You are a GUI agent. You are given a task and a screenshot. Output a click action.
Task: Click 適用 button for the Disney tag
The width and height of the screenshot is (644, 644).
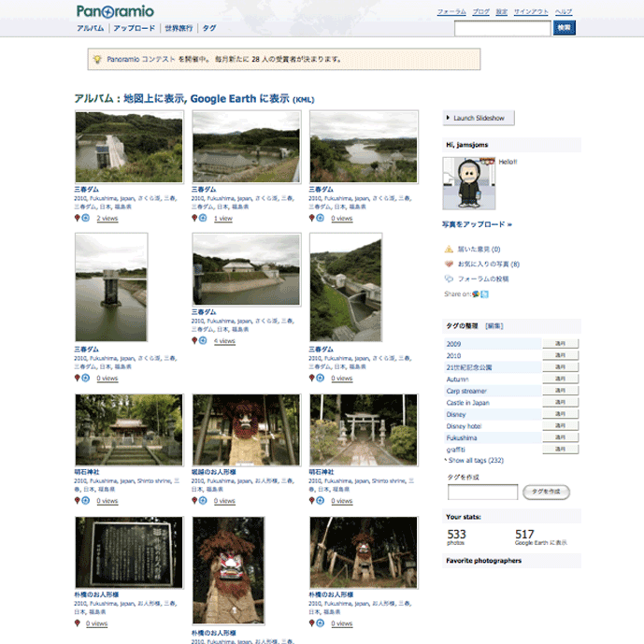[x=561, y=414]
